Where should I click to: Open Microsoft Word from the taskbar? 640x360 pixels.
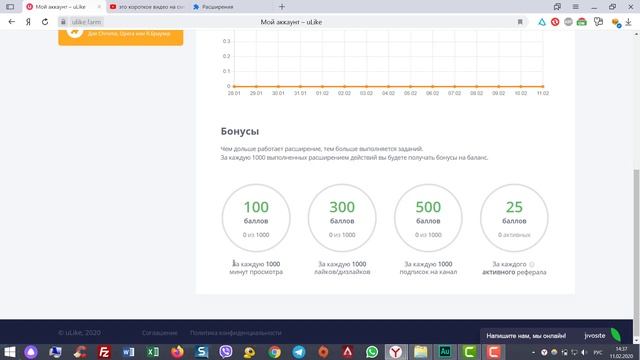pos(128,352)
